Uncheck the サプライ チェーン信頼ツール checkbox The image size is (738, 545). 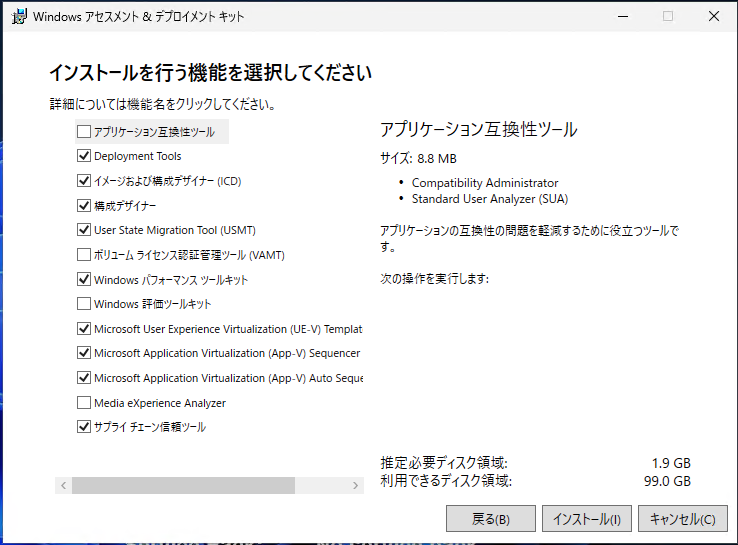click(x=84, y=427)
